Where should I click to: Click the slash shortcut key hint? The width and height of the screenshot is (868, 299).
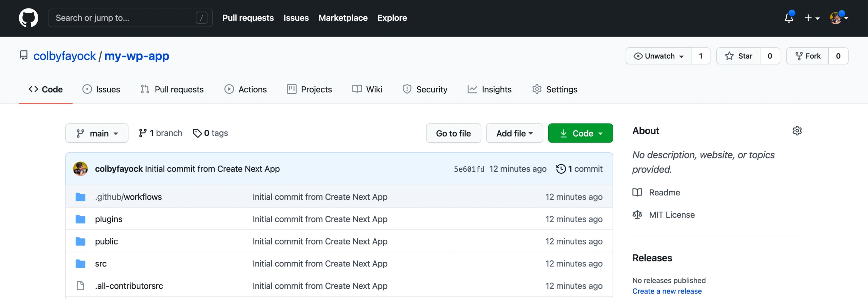pyautogui.click(x=201, y=18)
